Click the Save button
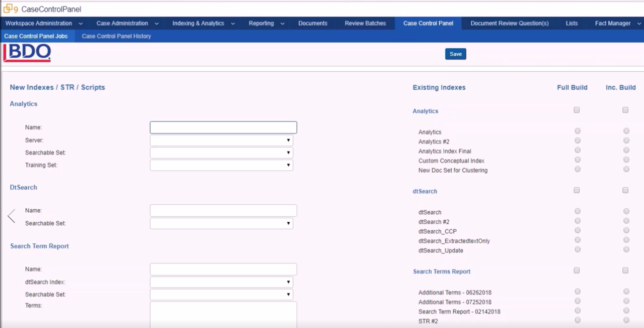 455,54
